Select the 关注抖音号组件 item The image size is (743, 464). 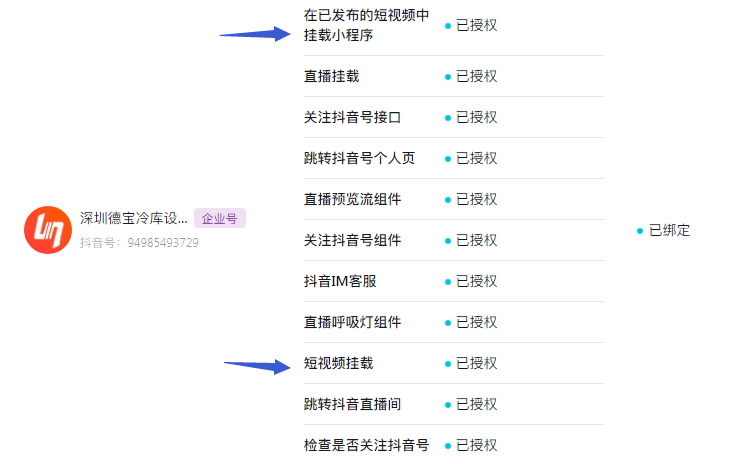353,240
